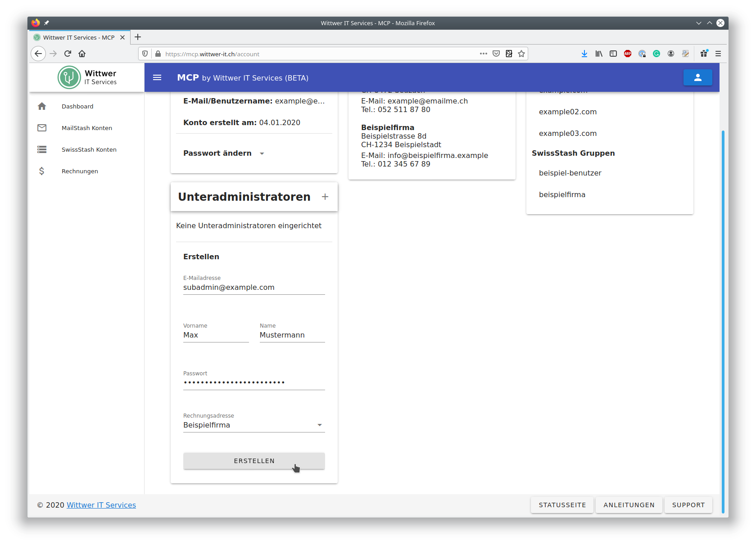Image resolution: width=756 pixels, height=545 pixels.
Task: Focus the E-Mailadresse input field
Action: pos(254,287)
